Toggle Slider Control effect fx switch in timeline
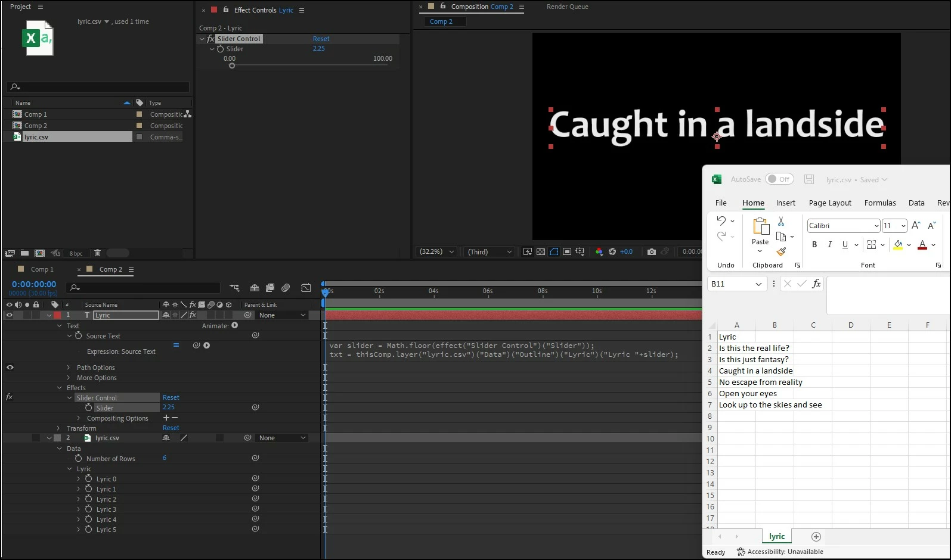The height and width of the screenshot is (560, 951). 9,397
